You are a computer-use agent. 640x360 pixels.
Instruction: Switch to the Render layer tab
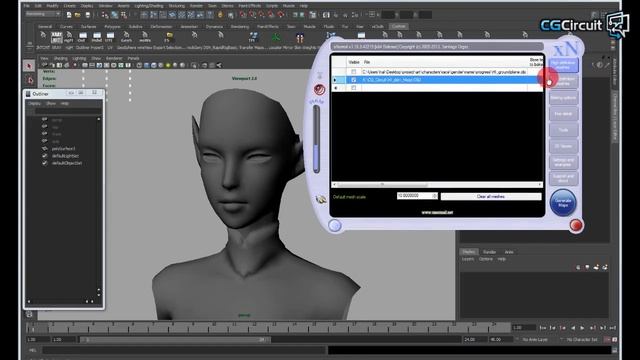pos(489,252)
